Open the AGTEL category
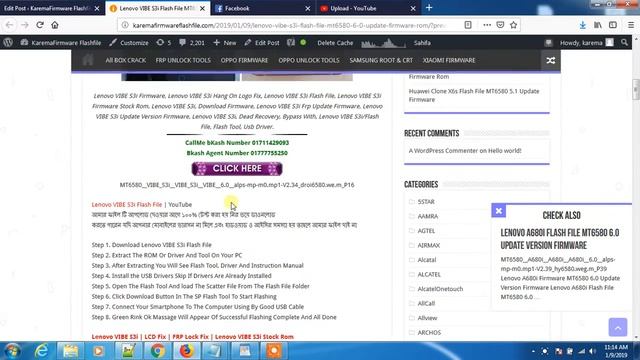640x360 pixels. (x=426, y=231)
